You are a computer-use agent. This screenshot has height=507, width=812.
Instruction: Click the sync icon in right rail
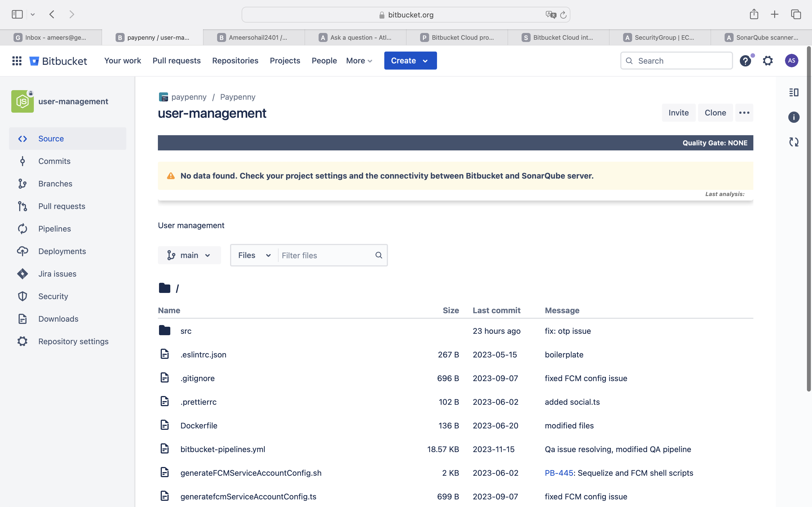click(794, 142)
